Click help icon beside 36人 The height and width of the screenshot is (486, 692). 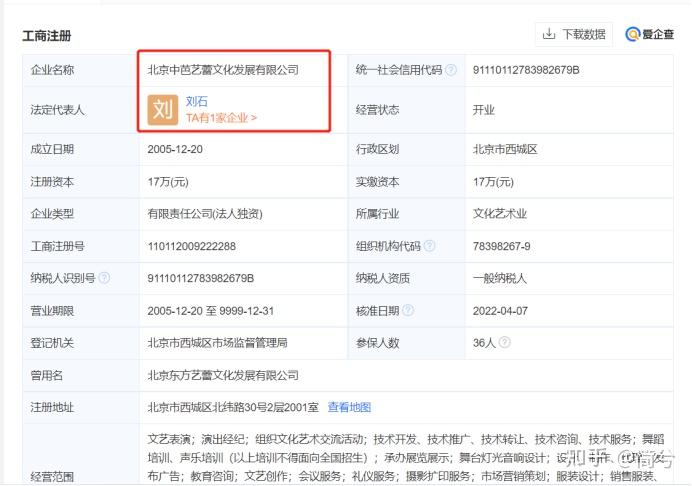point(504,342)
